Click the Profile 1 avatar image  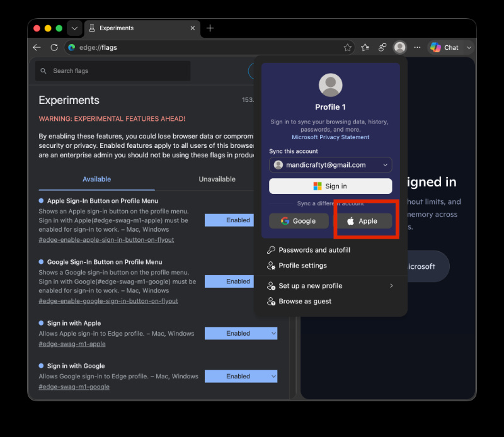pyautogui.click(x=330, y=85)
